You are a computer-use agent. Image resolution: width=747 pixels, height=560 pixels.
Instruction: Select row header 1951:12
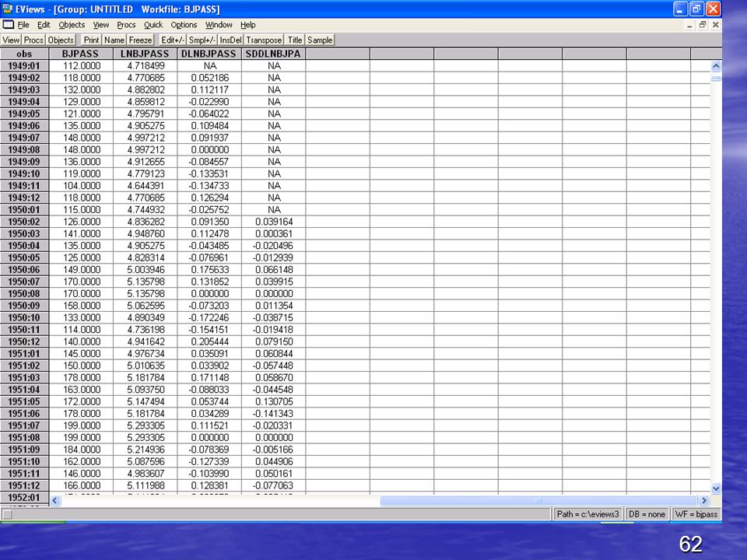pos(24,485)
